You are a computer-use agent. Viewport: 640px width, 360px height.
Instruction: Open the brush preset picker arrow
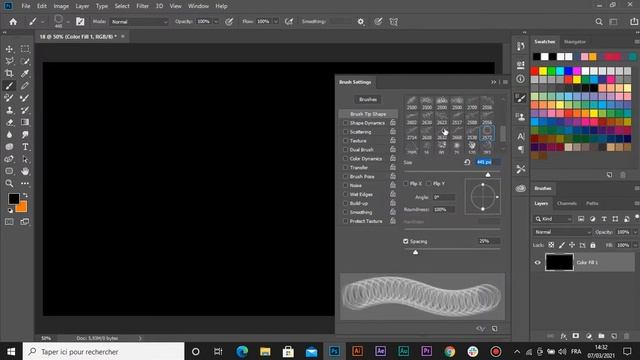coord(68,22)
